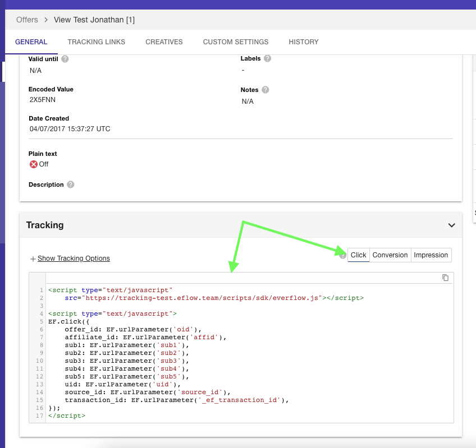Click the plus icon before Show Tracking Options
The image size is (476, 448).
(x=33, y=258)
